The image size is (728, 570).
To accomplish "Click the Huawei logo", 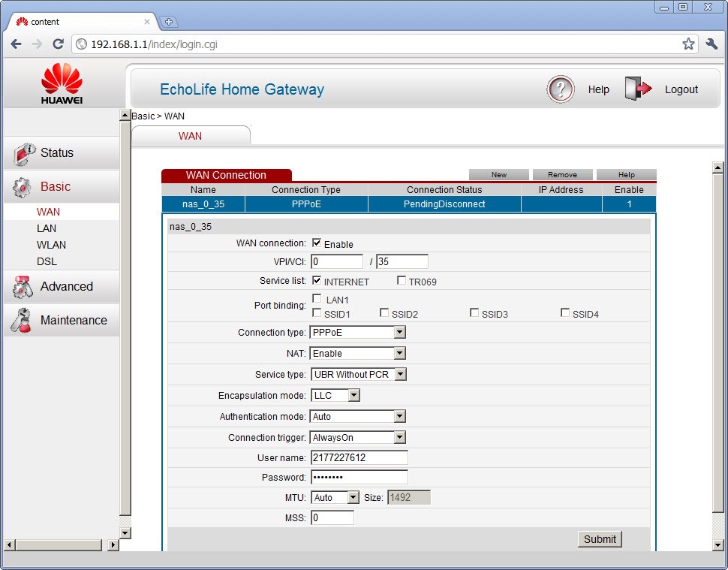I will tap(62, 83).
